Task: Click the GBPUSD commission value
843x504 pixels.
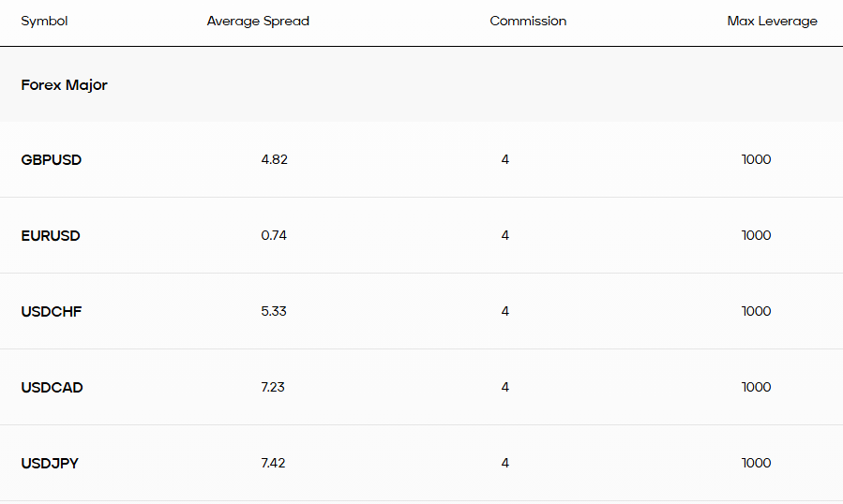Action: 505,160
